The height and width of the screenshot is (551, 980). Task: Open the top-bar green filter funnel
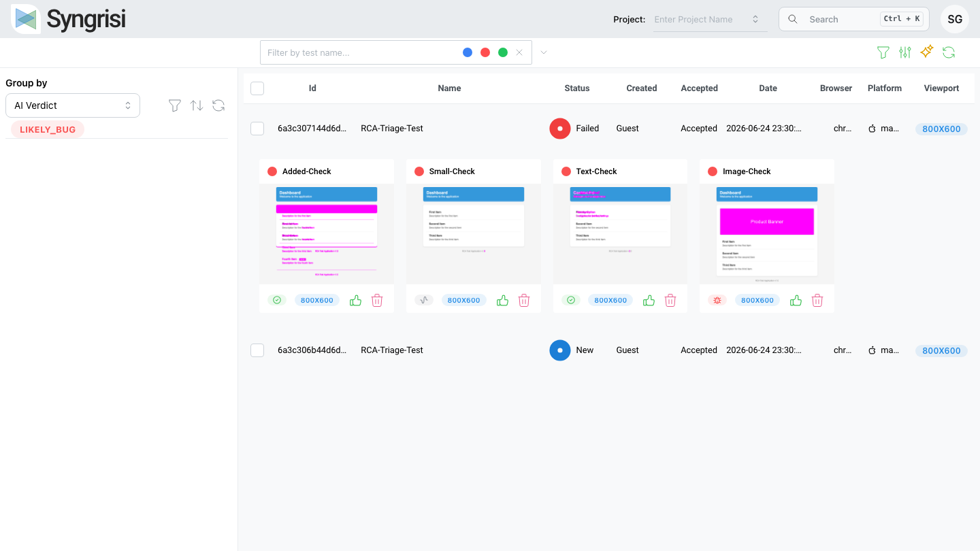(883, 52)
